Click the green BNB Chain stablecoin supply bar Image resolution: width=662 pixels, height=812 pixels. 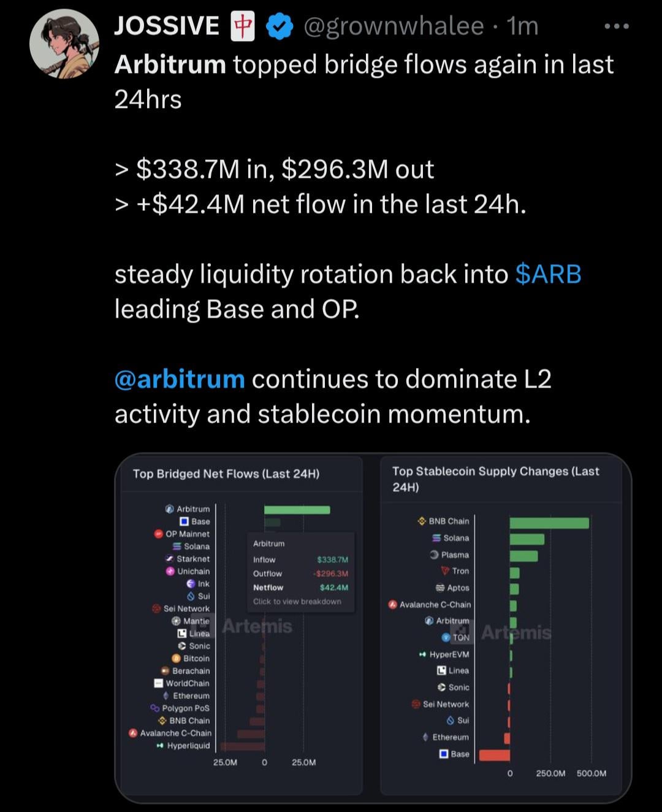pos(549,523)
